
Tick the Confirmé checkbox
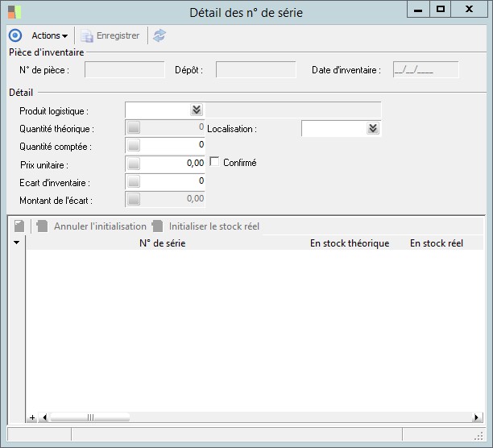tap(214, 162)
